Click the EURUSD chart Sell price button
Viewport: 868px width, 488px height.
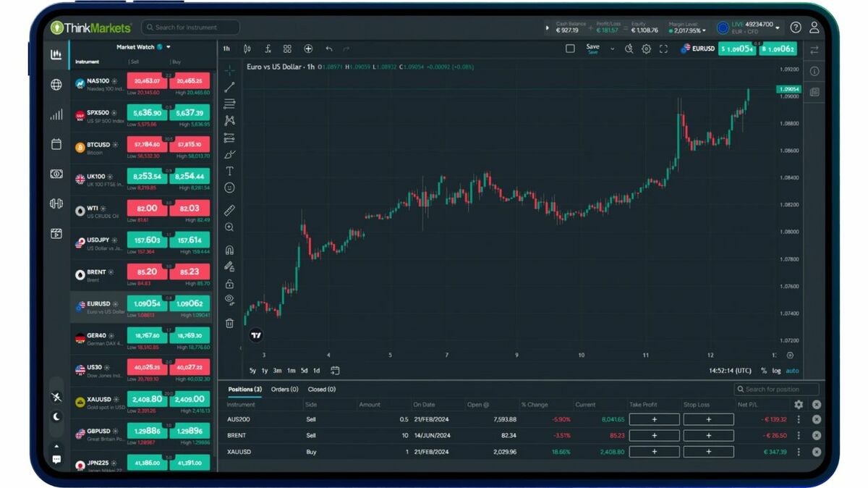coord(736,49)
